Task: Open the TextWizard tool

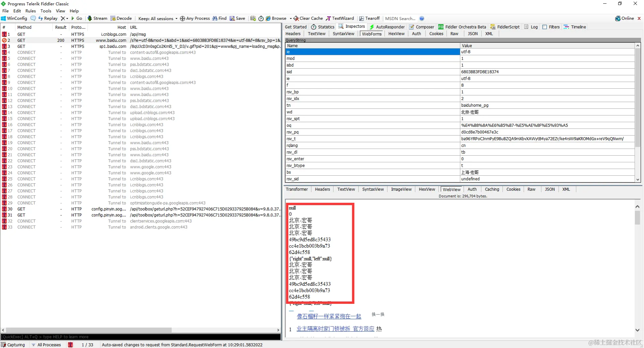Action: coord(340,18)
